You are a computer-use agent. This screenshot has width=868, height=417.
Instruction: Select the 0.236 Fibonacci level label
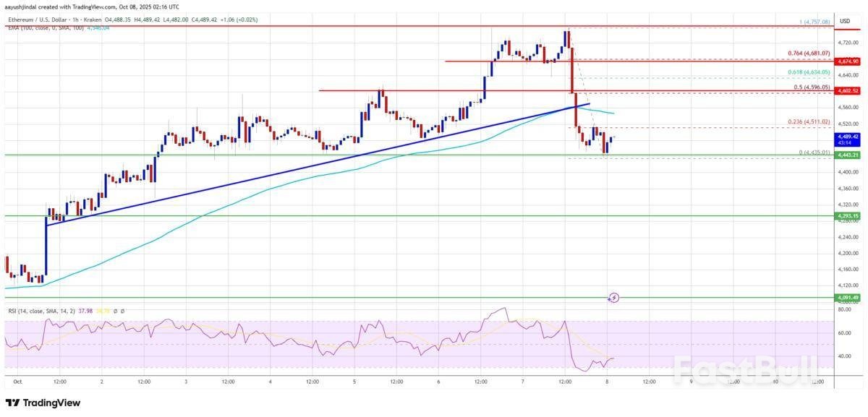(x=809, y=121)
